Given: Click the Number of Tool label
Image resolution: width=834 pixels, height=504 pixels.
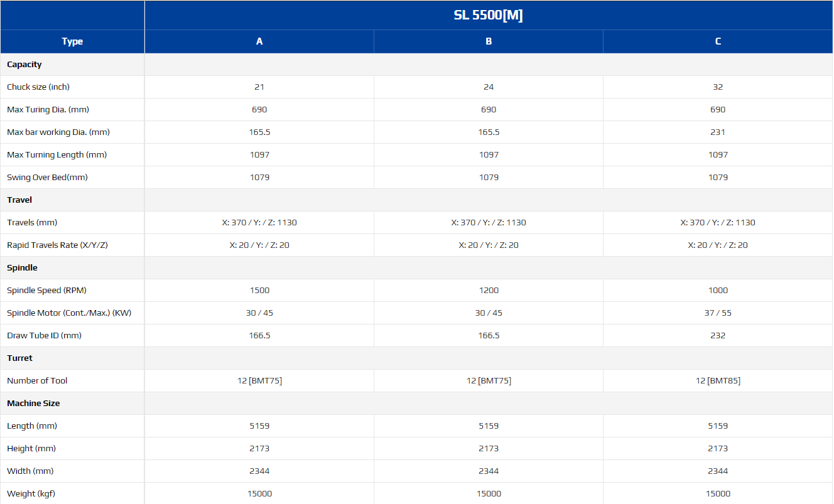Looking at the screenshot, I should (x=37, y=381).
